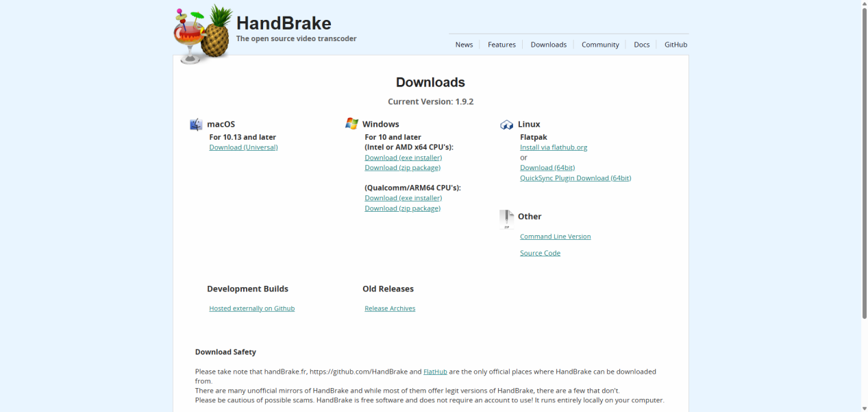Open the News menu item
Screen dimensions: 868x412
[x=464, y=45]
